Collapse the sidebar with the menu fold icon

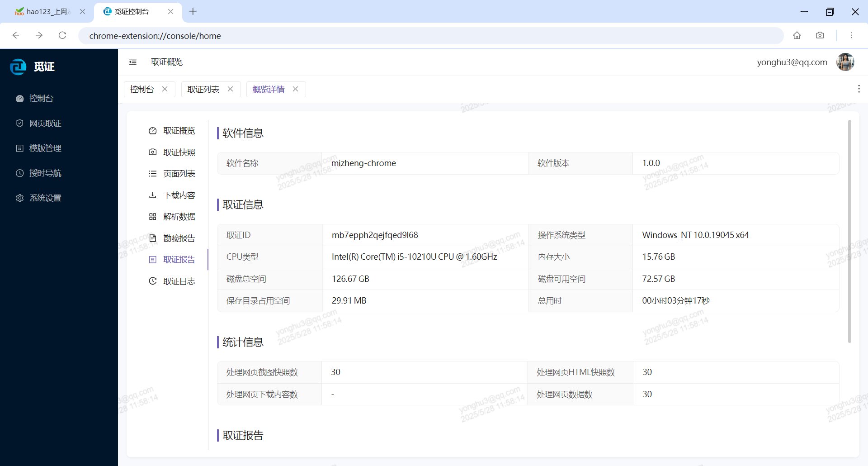coord(133,62)
